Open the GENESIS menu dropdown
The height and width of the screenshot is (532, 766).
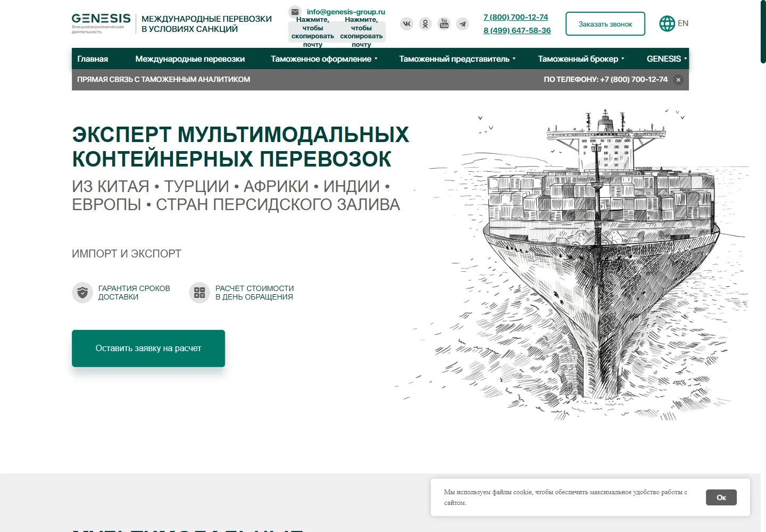pyautogui.click(x=667, y=59)
